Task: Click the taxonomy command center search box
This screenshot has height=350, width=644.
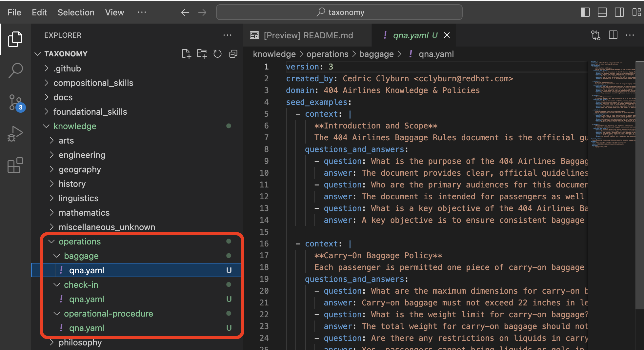Action: pyautogui.click(x=339, y=12)
